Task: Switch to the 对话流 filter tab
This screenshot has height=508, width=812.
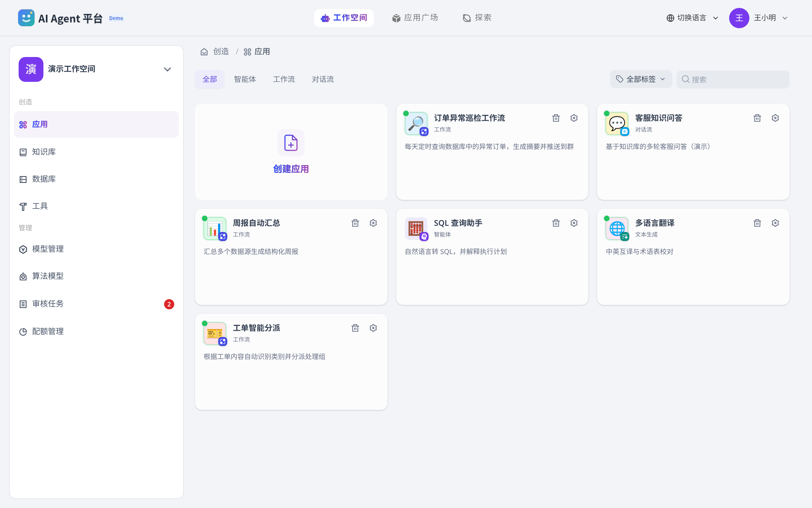Action: coord(323,79)
